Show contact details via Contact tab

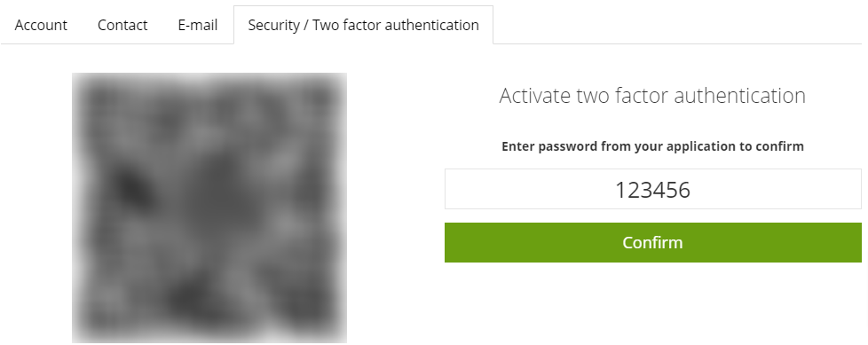point(122,25)
